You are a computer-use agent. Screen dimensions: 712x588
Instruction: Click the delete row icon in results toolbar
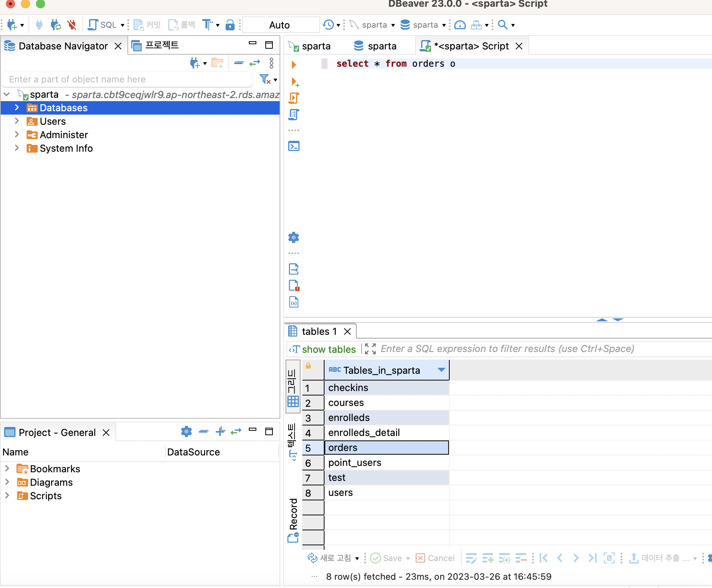tap(521, 558)
